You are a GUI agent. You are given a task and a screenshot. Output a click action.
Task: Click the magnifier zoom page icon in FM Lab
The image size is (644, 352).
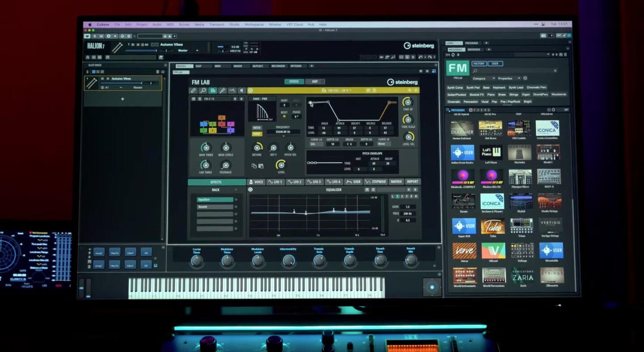[x=203, y=90]
